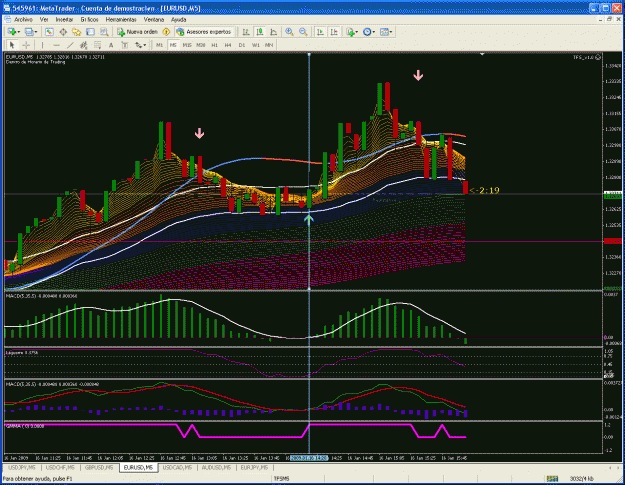Open the Profiles dropdown in the toolbar
This screenshot has width=625, height=485.
31,32
